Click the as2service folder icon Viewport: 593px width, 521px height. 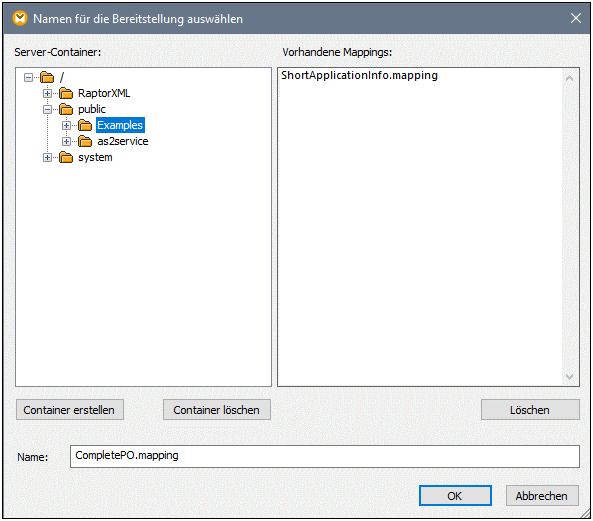[x=85, y=141]
